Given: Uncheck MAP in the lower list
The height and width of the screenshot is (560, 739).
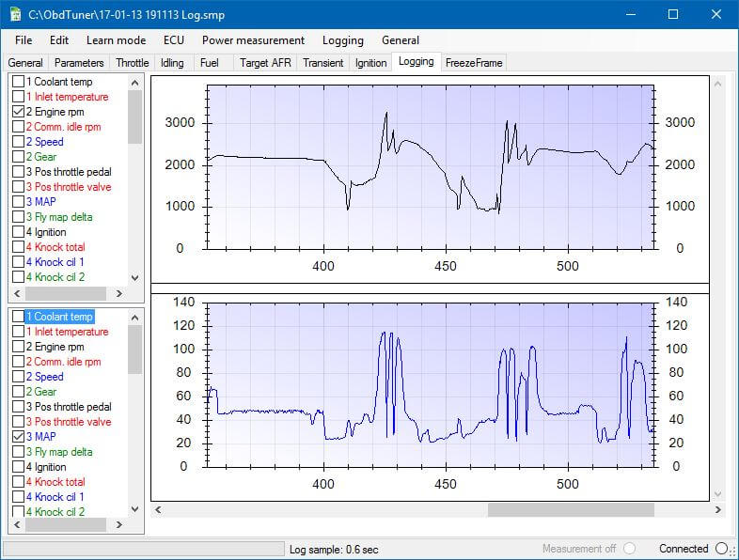Looking at the screenshot, I should 18,437.
